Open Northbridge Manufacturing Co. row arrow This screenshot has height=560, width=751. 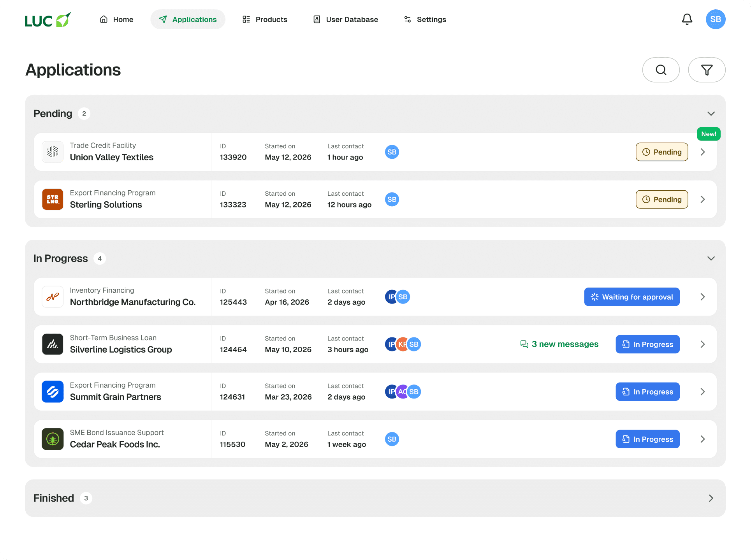pyautogui.click(x=702, y=297)
